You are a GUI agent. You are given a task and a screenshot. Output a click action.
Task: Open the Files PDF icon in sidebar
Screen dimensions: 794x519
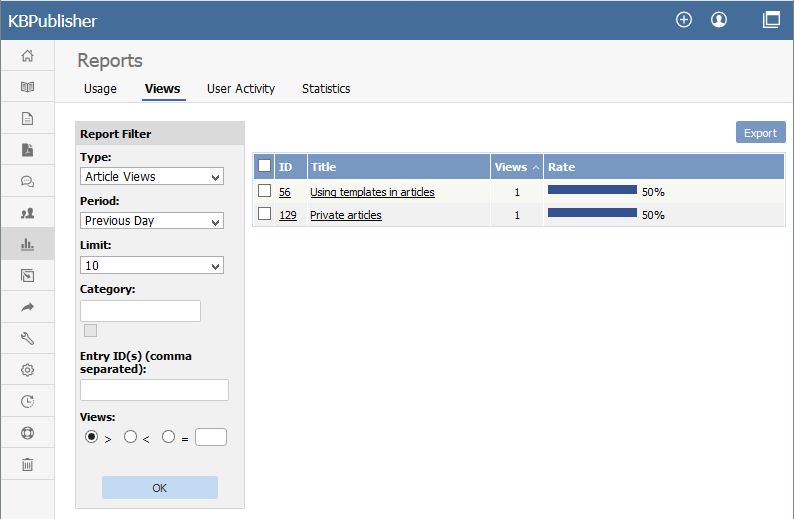click(27, 150)
